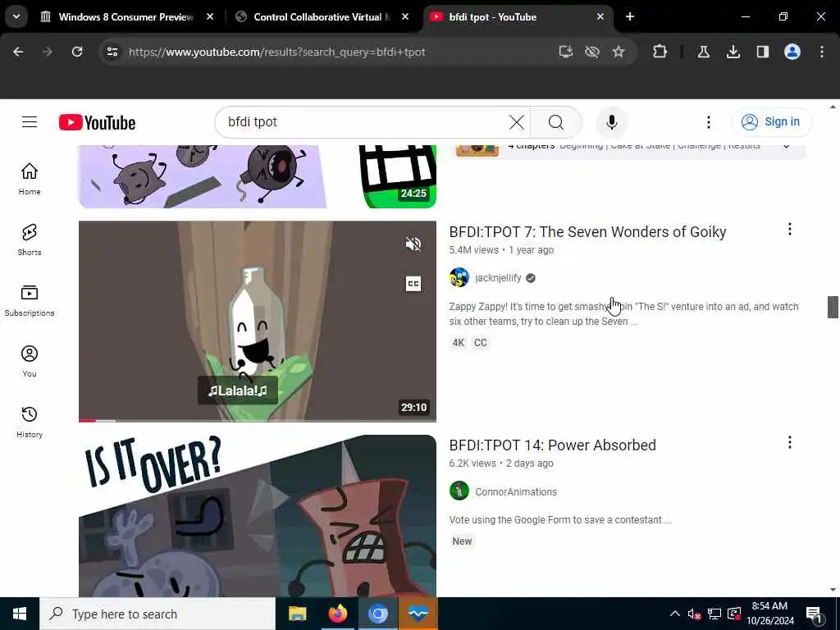Open Chrome Labs flask icon
840x630 pixels.
coord(703,52)
